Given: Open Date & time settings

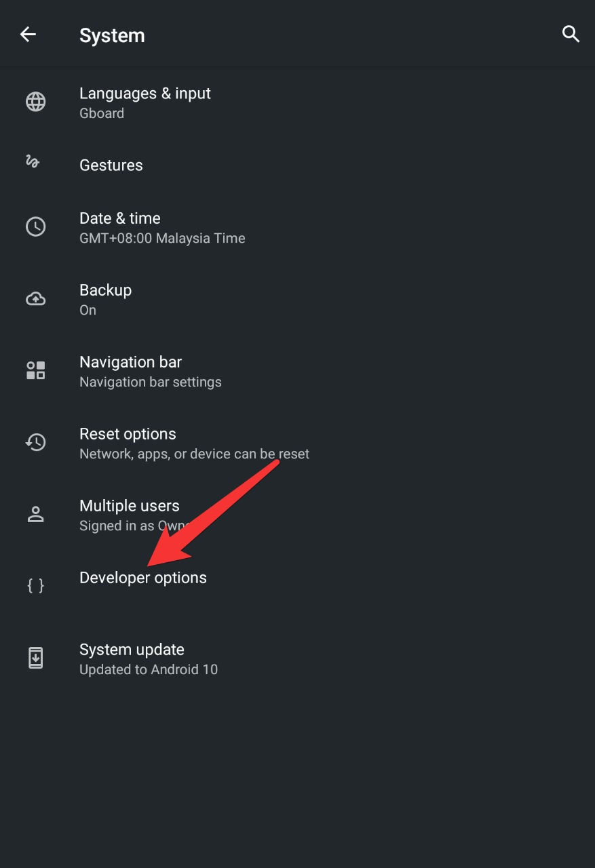Looking at the screenshot, I should [297, 227].
